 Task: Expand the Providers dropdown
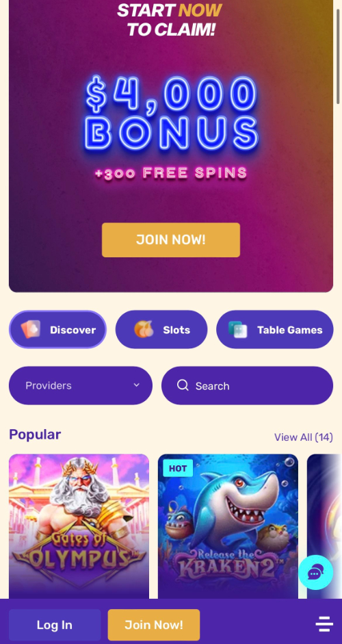[x=81, y=386]
